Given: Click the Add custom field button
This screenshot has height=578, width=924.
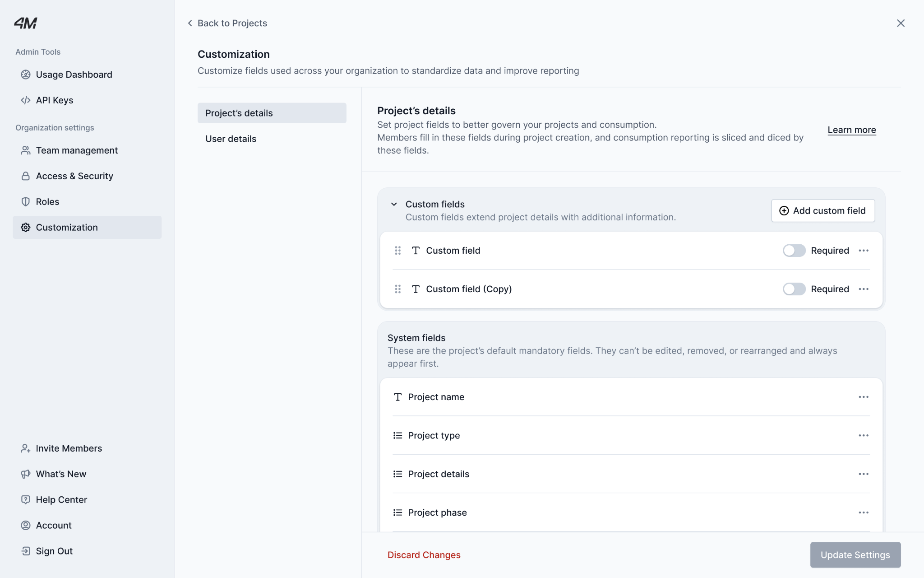Looking at the screenshot, I should 822,211.
